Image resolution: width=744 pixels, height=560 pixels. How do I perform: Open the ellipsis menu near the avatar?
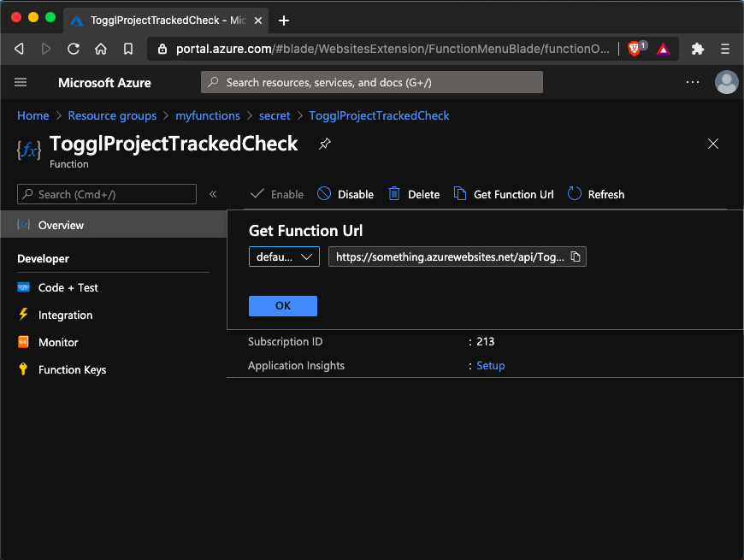[x=693, y=82]
